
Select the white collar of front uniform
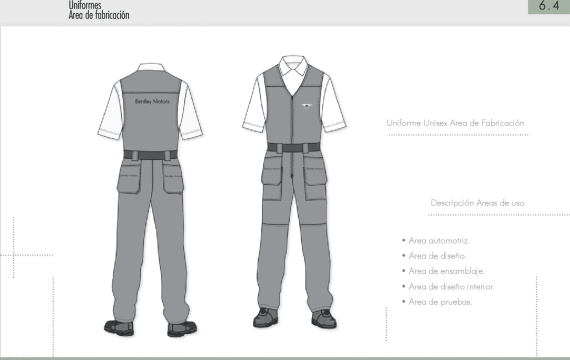click(293, 65)
